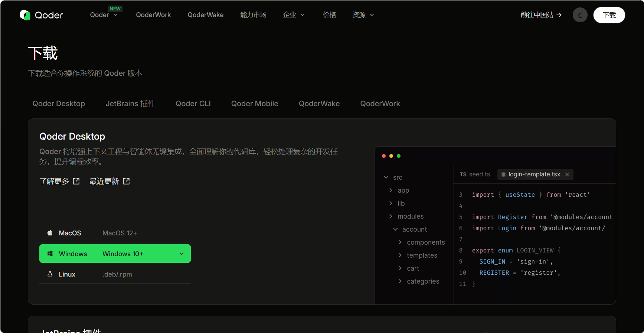Click external link icon next to 了解更多

click(x=76, y=181)
